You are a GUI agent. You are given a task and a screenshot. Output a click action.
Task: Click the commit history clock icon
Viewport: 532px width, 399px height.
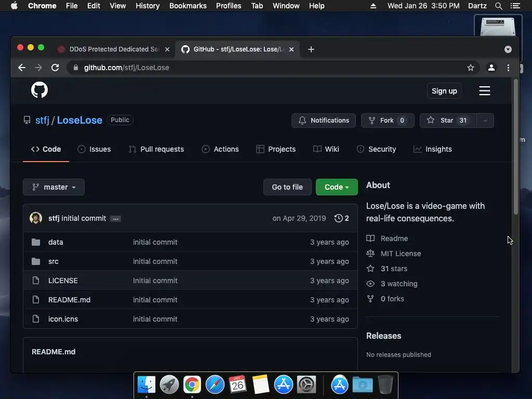coord(338,218)
